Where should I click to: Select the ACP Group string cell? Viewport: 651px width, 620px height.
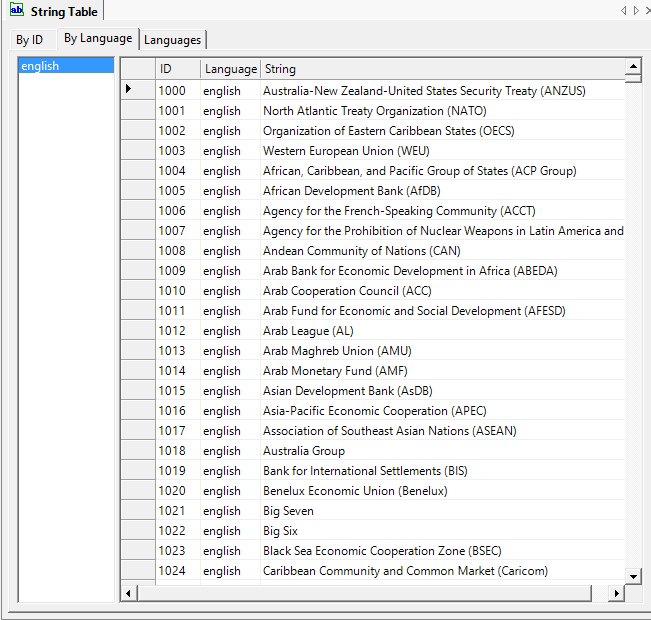[x=443, y=170]
